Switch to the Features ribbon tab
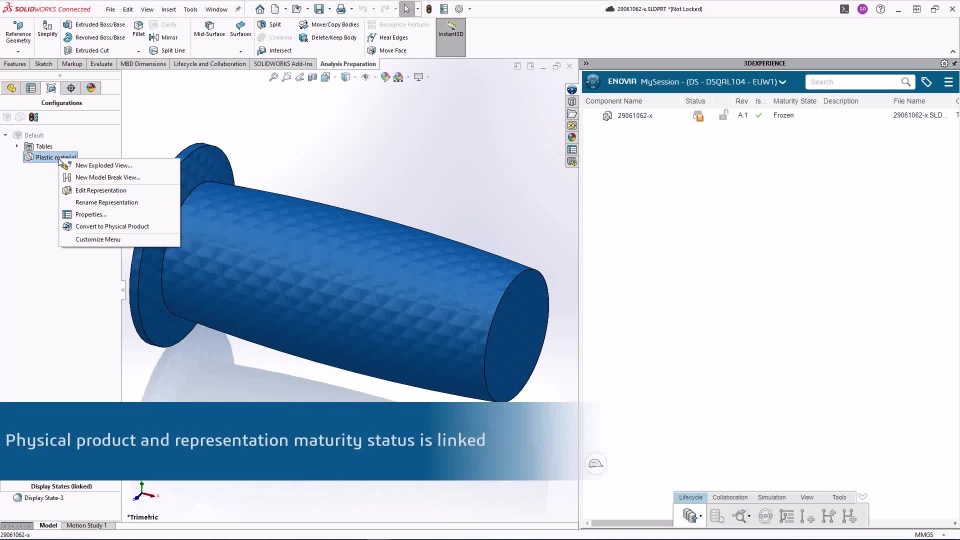 click(15, 64)
